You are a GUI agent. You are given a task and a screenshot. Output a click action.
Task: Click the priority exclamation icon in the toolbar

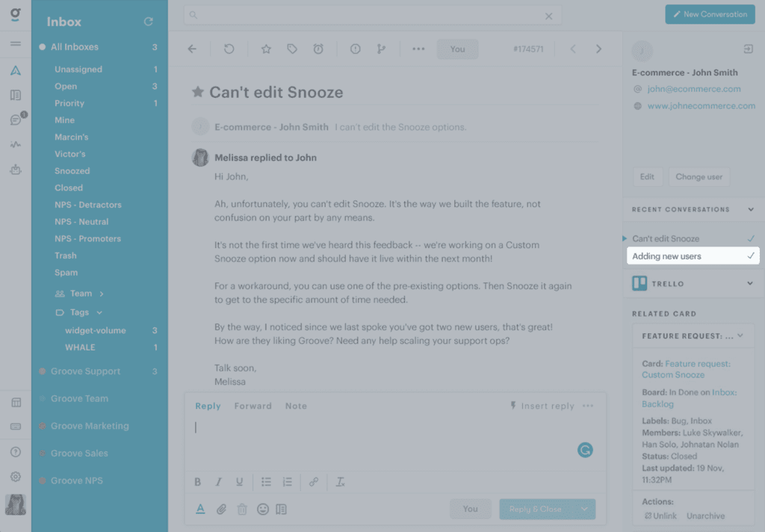point(355,49)
